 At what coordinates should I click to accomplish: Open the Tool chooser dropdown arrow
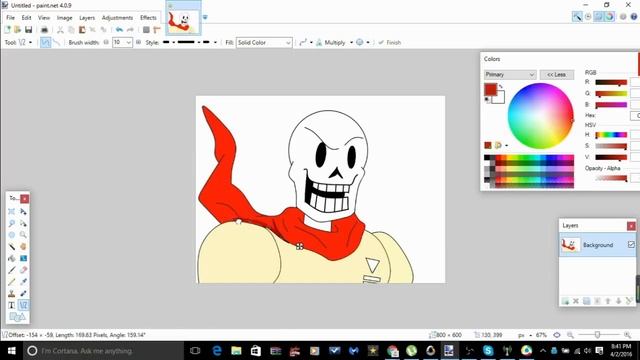point(31,42)
